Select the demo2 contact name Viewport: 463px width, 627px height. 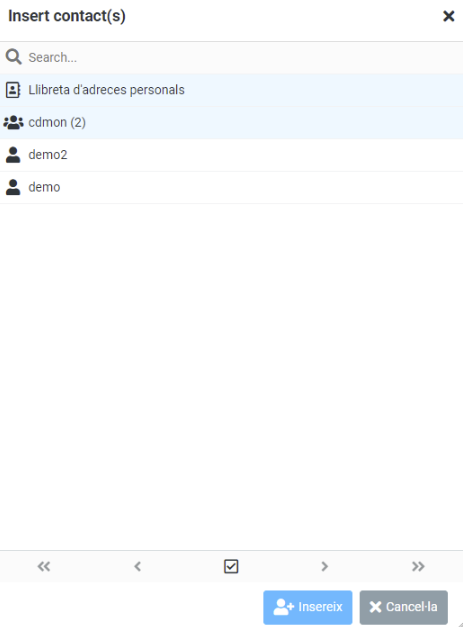pyautogui.click(x=48, y=155)
